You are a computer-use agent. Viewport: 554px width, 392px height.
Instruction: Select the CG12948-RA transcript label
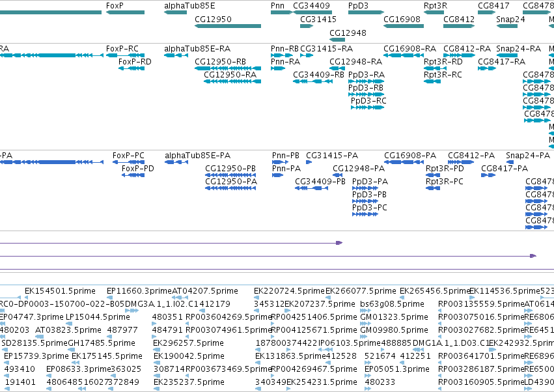[x=355, y=61]
